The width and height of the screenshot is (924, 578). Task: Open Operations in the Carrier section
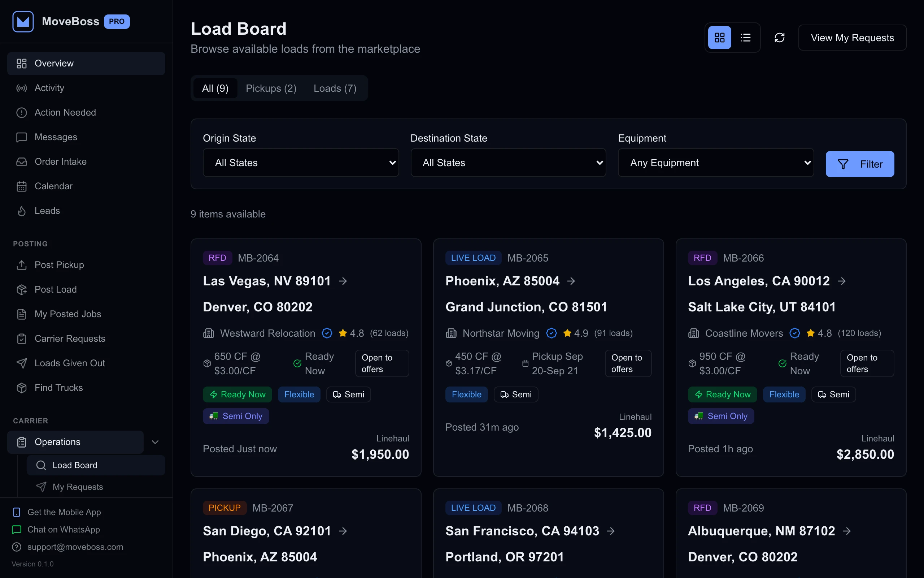tap(75, 442)
